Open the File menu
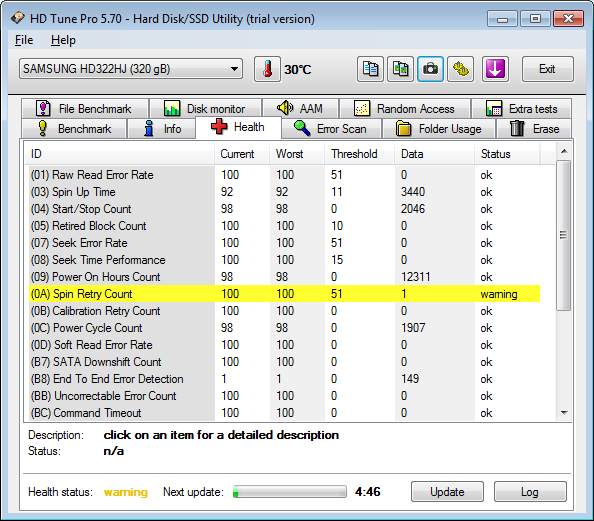The width and height of the screenshot is (594, 521). tap(24, 40)
